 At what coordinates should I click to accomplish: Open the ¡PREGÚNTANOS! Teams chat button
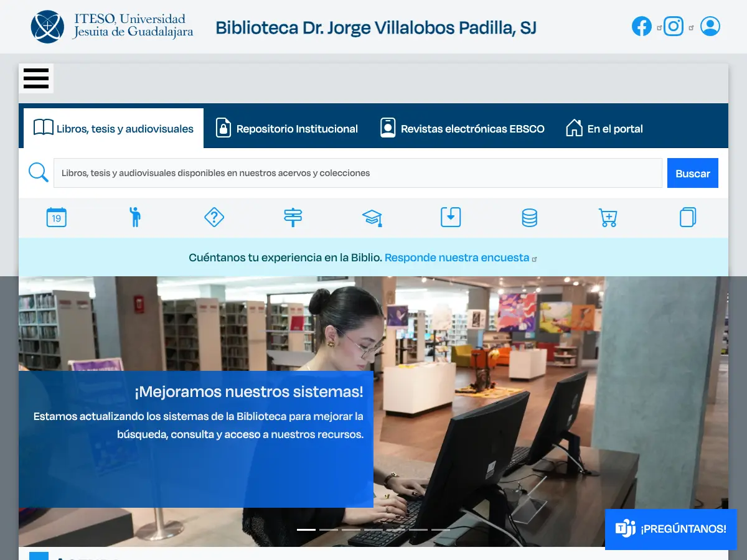tap(671, 529)
